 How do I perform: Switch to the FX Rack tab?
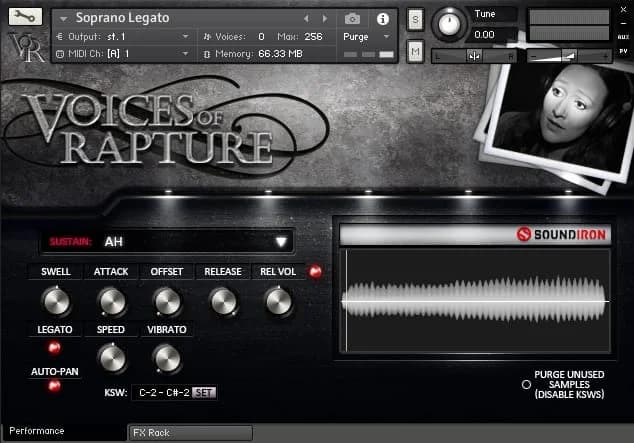click(190, 433)
